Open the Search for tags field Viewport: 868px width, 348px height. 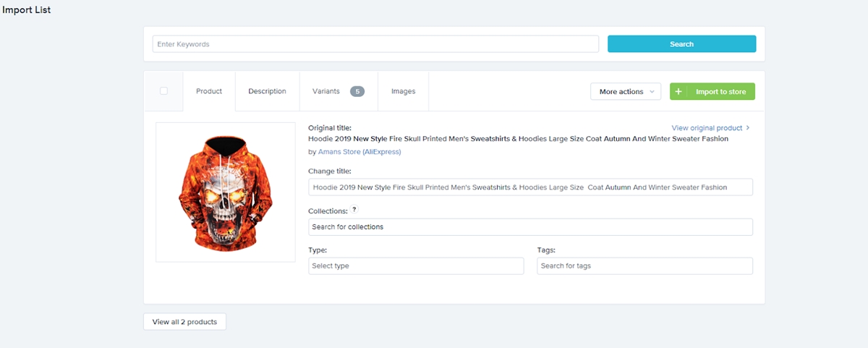644,266
